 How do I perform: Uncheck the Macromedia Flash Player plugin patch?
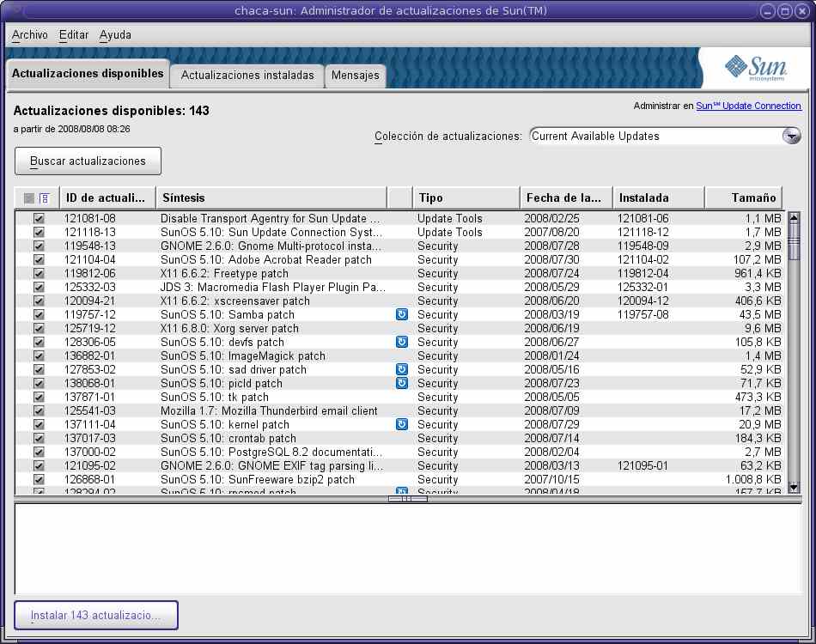(x=39, y=287)
